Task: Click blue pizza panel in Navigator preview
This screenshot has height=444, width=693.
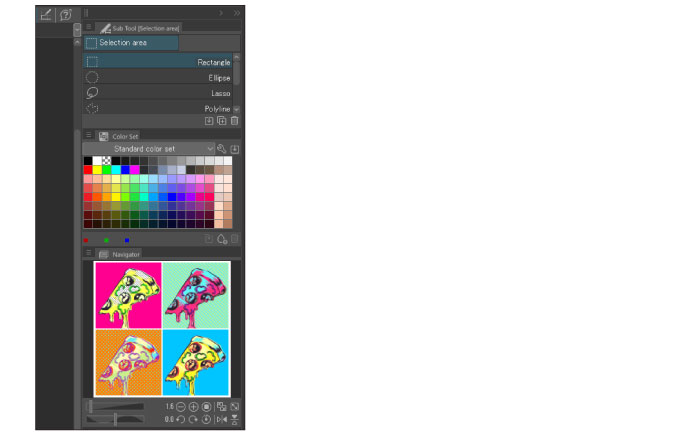Action: point(196,362)
